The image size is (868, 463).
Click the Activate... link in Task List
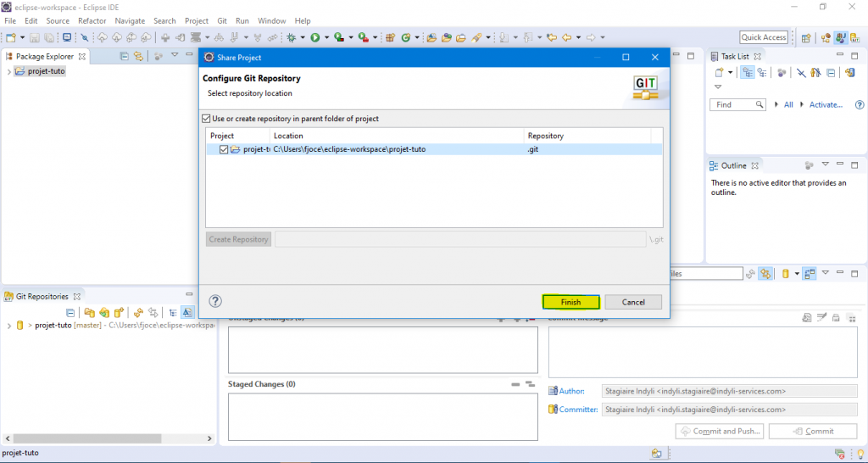[x=826, y=104]
